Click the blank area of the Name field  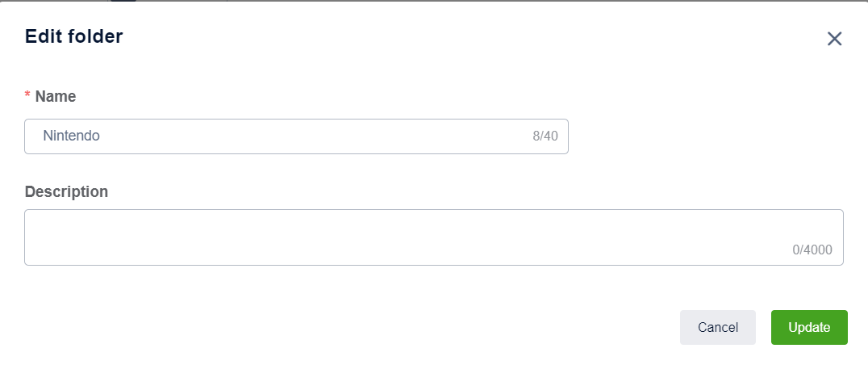pos(323,136)
